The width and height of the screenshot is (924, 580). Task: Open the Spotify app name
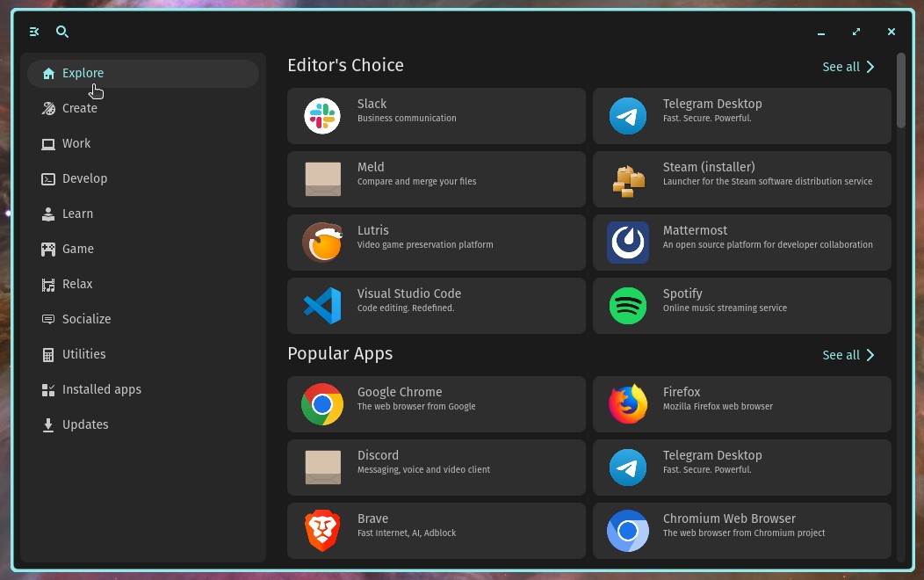pos(682,294)
